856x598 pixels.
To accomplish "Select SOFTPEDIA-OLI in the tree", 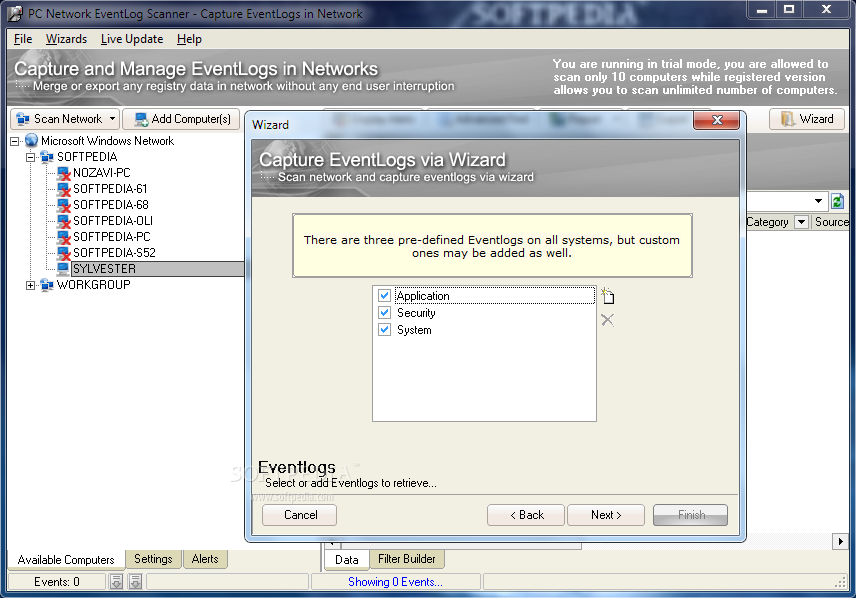I will pos(113,221).
